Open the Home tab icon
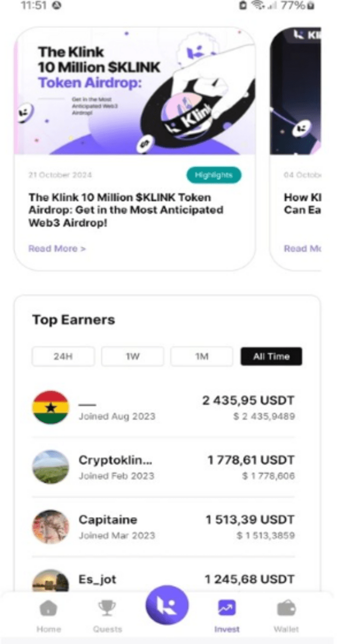340x644 pixels. point(49,608)
